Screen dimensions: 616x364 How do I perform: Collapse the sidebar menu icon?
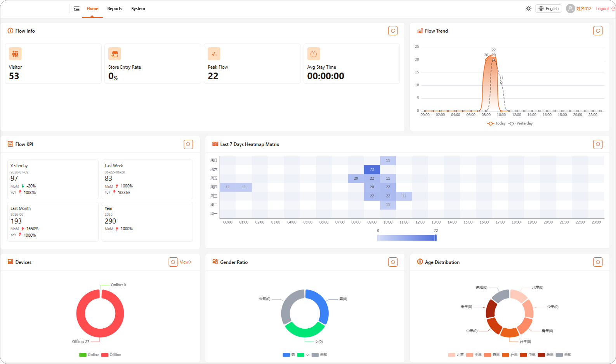[x=77, y=9]
